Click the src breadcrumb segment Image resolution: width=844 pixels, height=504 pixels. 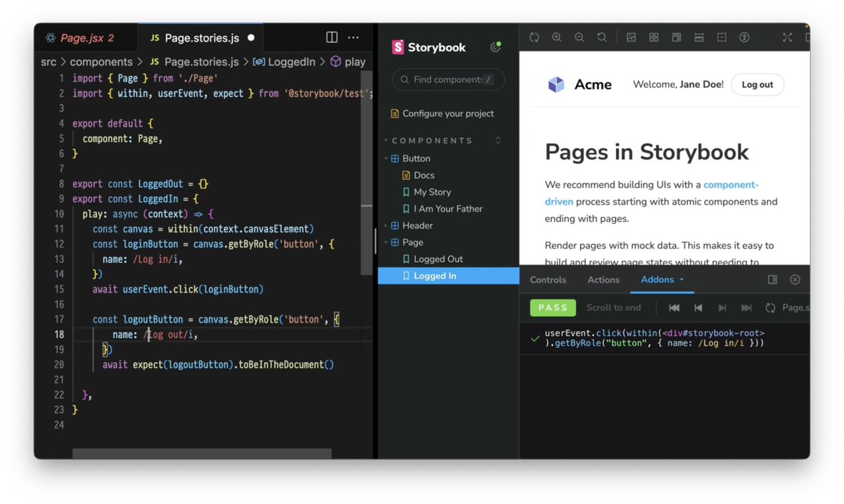coord(49,62)
